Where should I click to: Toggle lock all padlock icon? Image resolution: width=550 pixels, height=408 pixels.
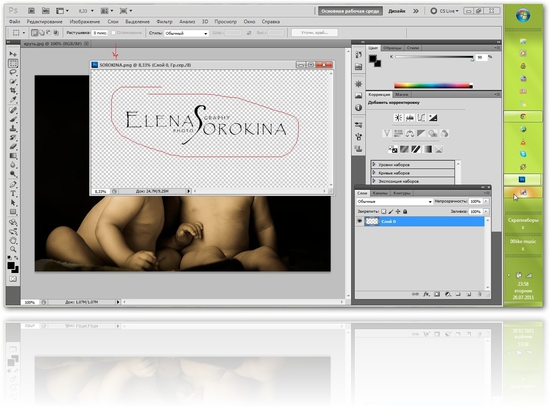pyautogui.click(x=405, y=212)
